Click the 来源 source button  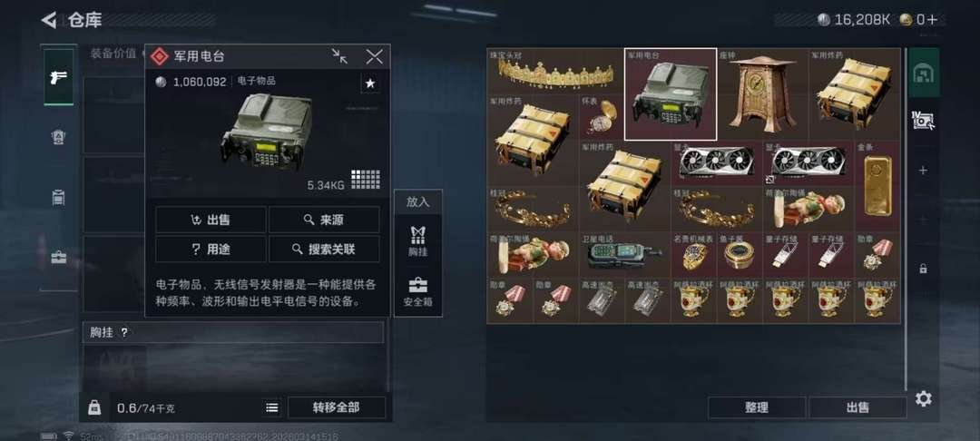click(324, 220)
